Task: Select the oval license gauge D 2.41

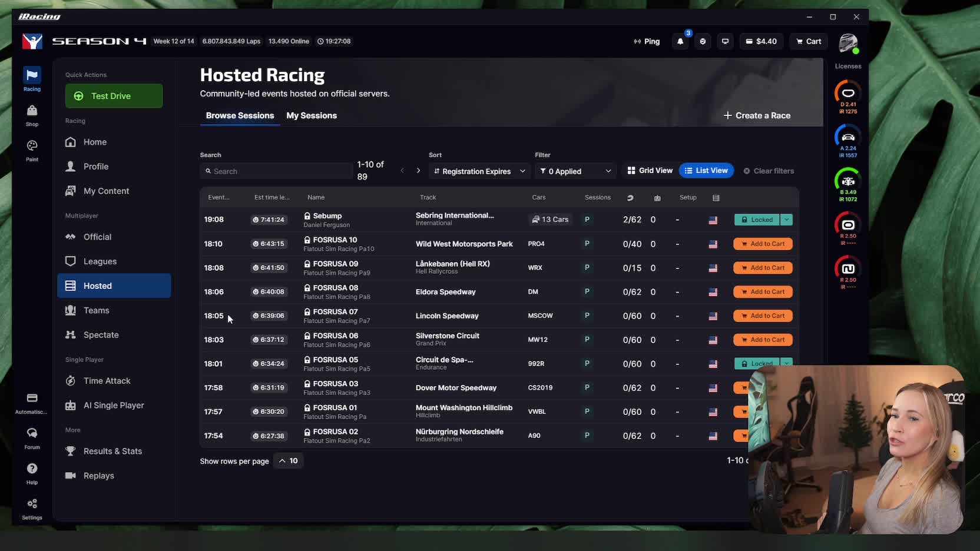Action: pyautogui.click(x=848, y=97)
